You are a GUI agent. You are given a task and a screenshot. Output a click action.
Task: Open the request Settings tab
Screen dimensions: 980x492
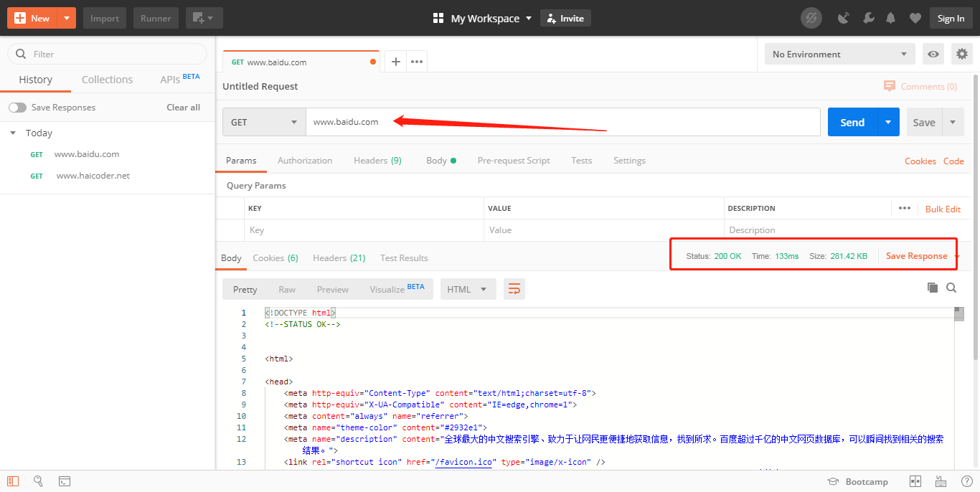pyautogui.click(x=629, y=161)
